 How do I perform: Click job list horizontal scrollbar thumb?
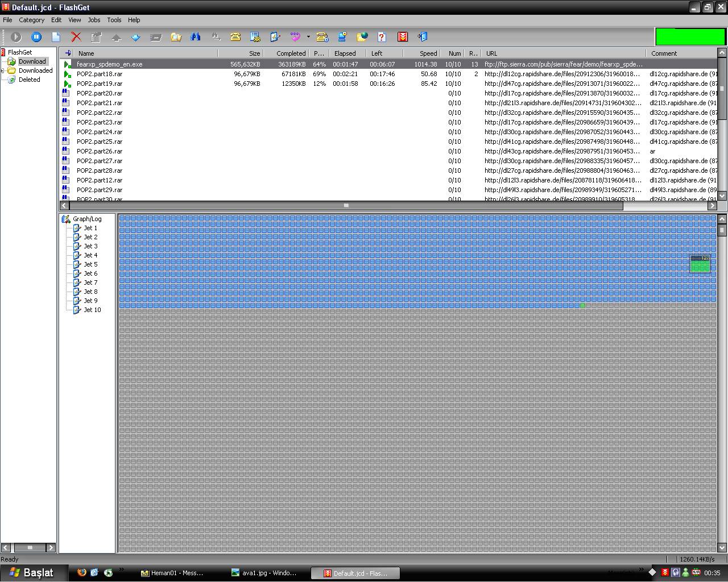click(346, 206)
